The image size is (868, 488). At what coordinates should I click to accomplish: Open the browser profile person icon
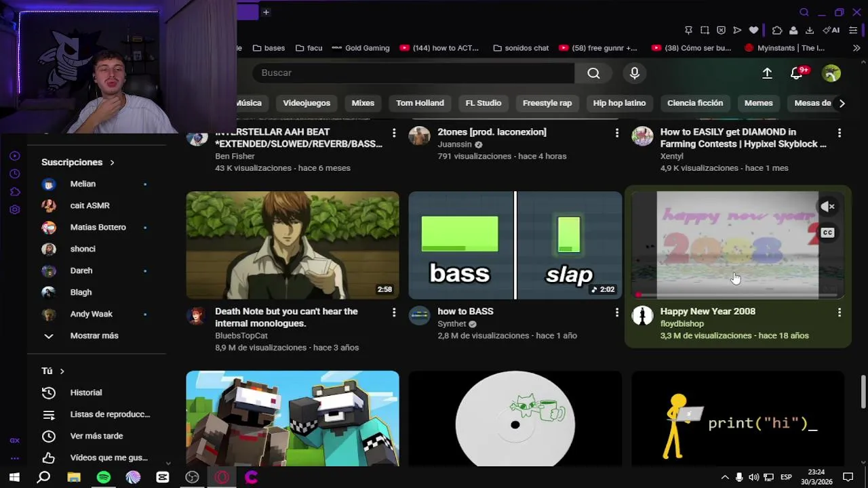pos(793,30)
